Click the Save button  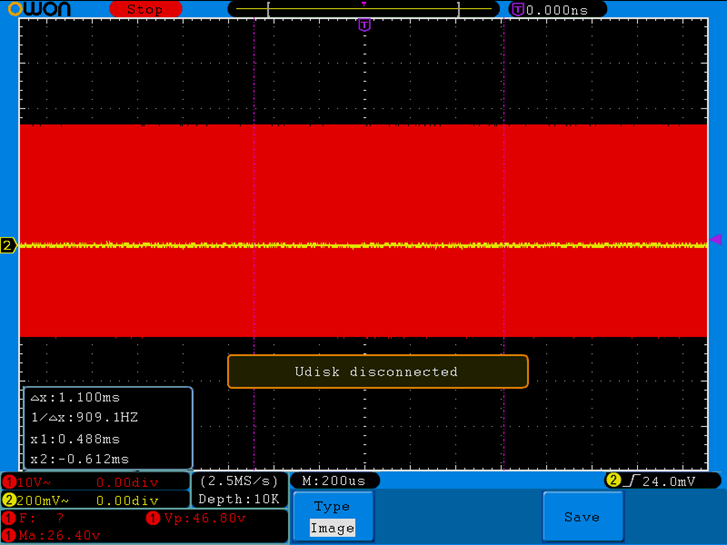coord(582,516)
